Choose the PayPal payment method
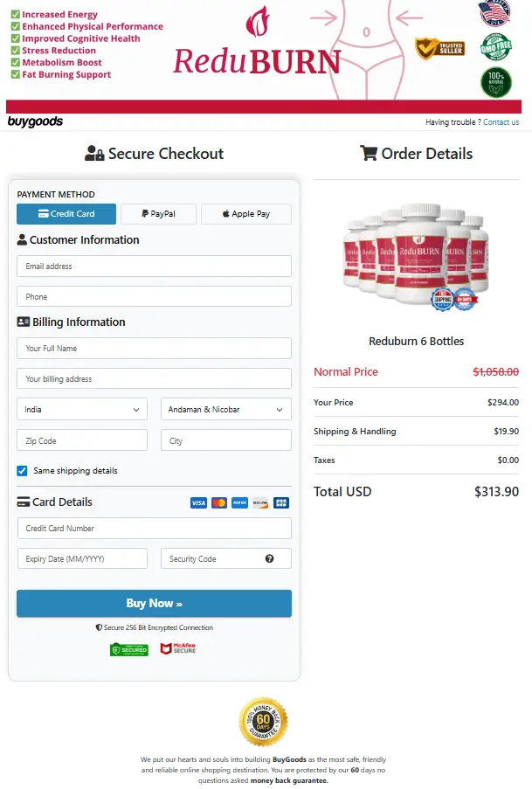 (x=158, y=214)
